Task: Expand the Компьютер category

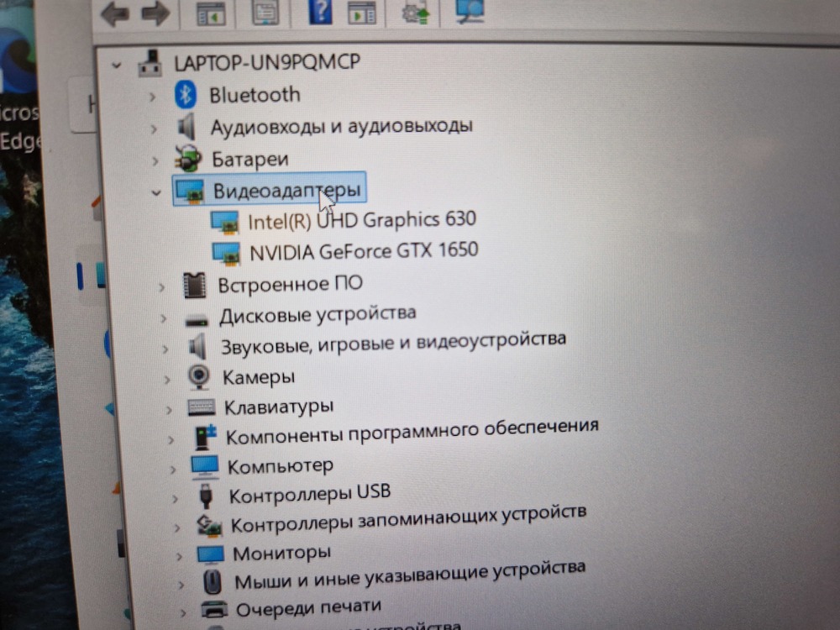Action: coord(172,470)
